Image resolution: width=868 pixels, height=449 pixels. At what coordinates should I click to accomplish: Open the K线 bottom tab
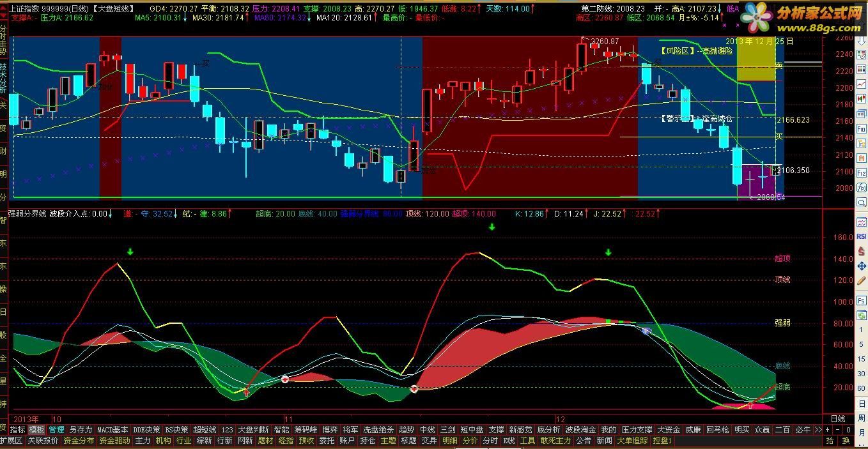click(x=509, y=441)
